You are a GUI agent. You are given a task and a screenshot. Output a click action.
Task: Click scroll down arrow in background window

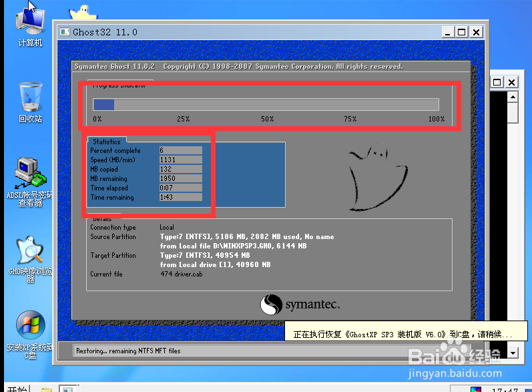pyautogui.click(x=513, y=353)
